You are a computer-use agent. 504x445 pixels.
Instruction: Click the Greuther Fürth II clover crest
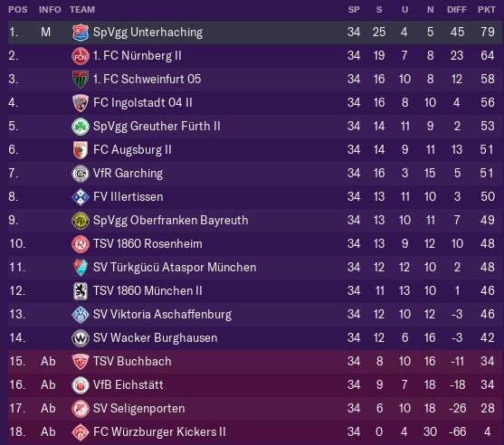click(81, 127)
